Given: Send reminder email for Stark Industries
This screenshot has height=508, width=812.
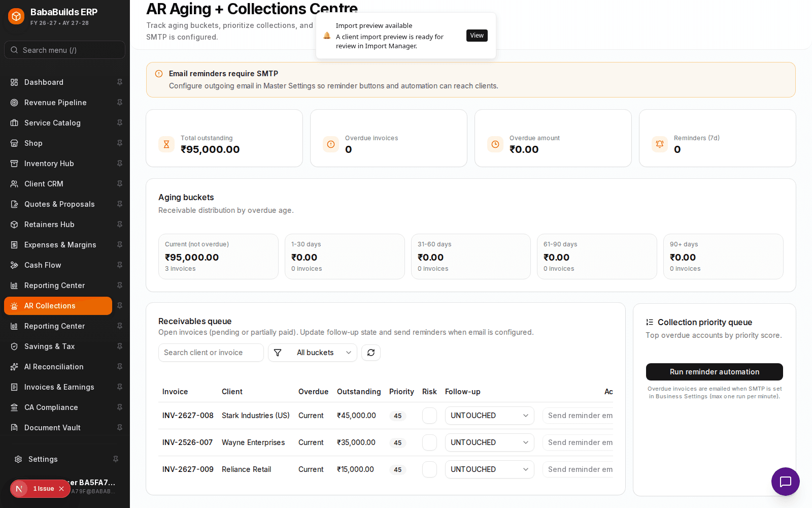Looking at the screenshot, I should coord(578,416).
